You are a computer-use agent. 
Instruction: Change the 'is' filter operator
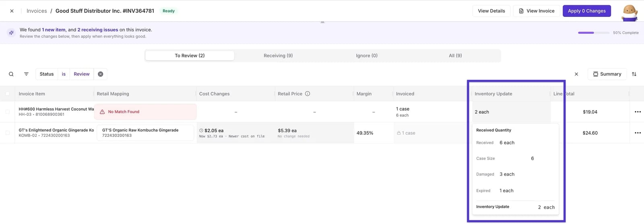pos(64,74)
